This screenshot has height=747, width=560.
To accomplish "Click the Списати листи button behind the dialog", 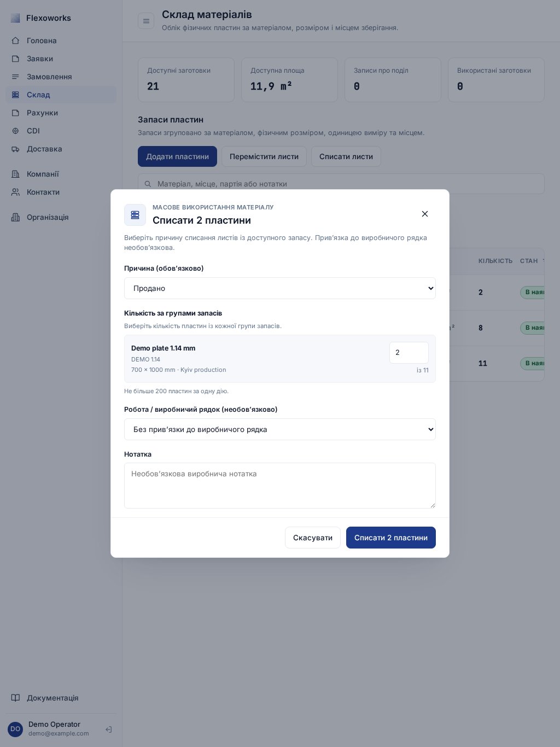I will point(346,156).
